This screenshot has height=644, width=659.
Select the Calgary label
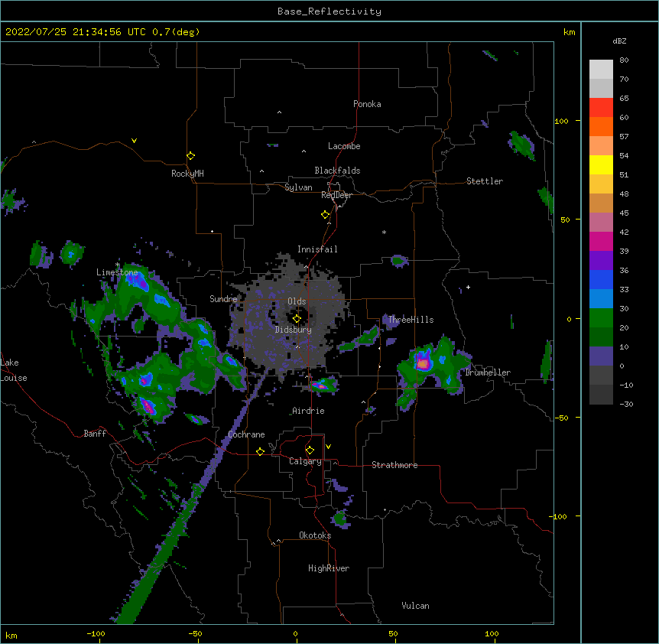pos(305,461)
